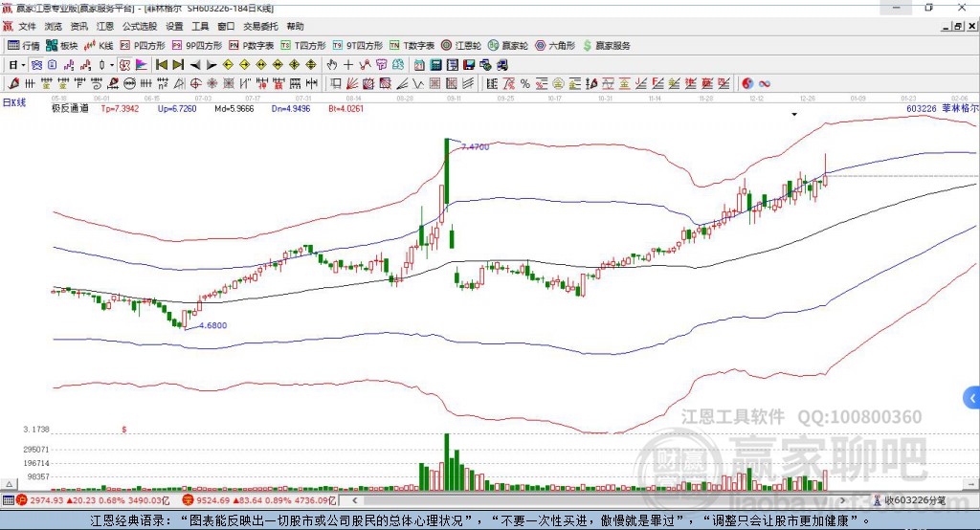Viewport: 980px width, 530px height.
Task: Open 赢家服务 with dollar icon
Action: pyautogui.click(x=606, y=46)
